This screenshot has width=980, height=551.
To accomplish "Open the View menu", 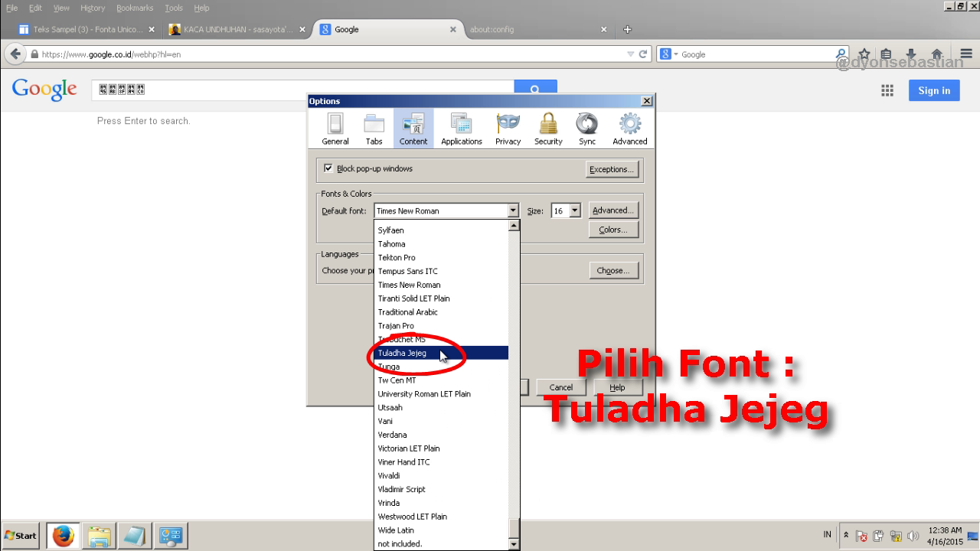I will pyautogui.click(x=61, y=8).
